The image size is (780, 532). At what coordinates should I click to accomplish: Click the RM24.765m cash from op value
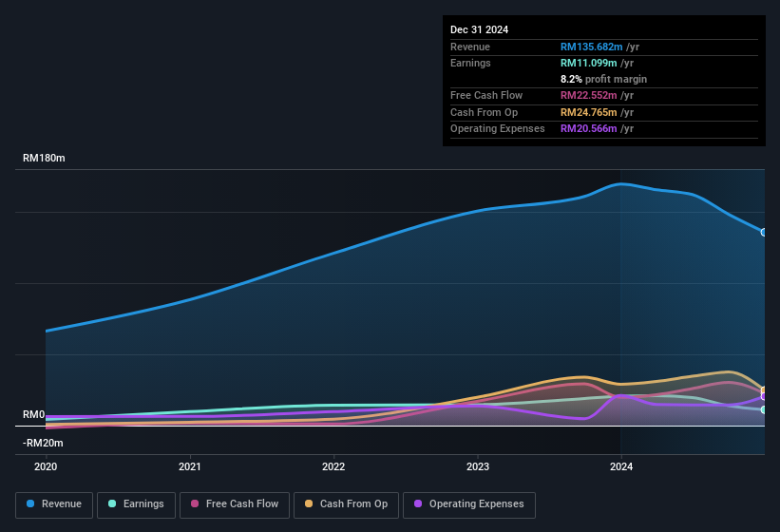588,112
